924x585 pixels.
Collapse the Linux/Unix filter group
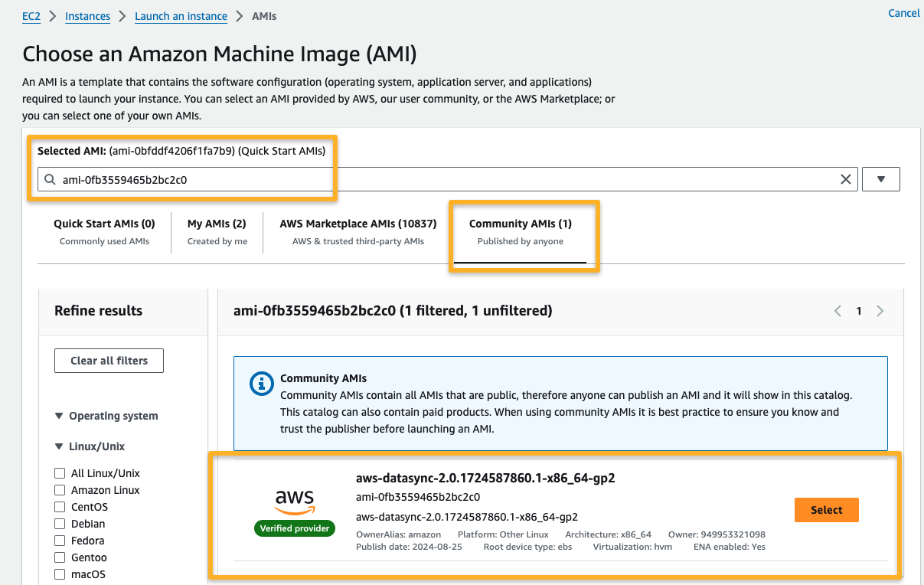pyautogui.click(x=59, y=446)
